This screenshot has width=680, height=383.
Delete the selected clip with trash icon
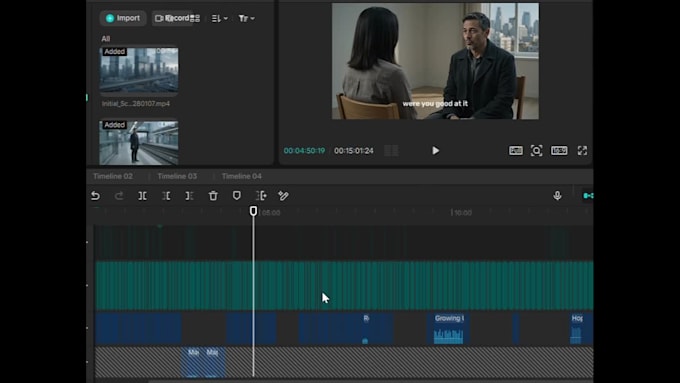tap(213, 196)
